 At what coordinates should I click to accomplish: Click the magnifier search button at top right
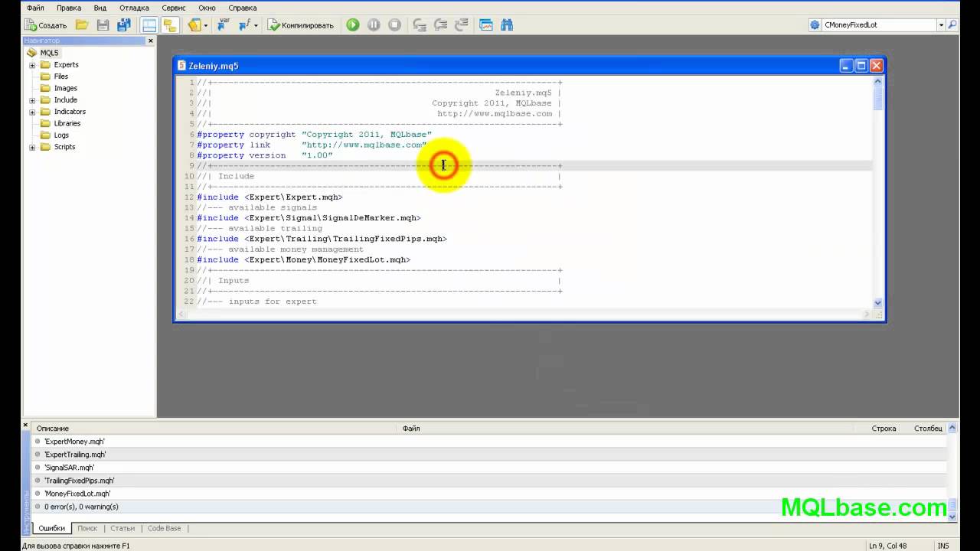click(952, 25)
